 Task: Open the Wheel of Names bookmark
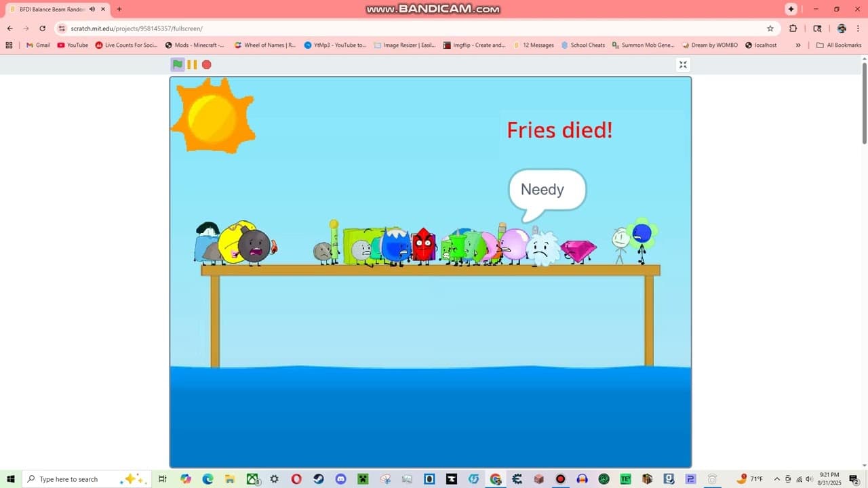tap(264, 45)
